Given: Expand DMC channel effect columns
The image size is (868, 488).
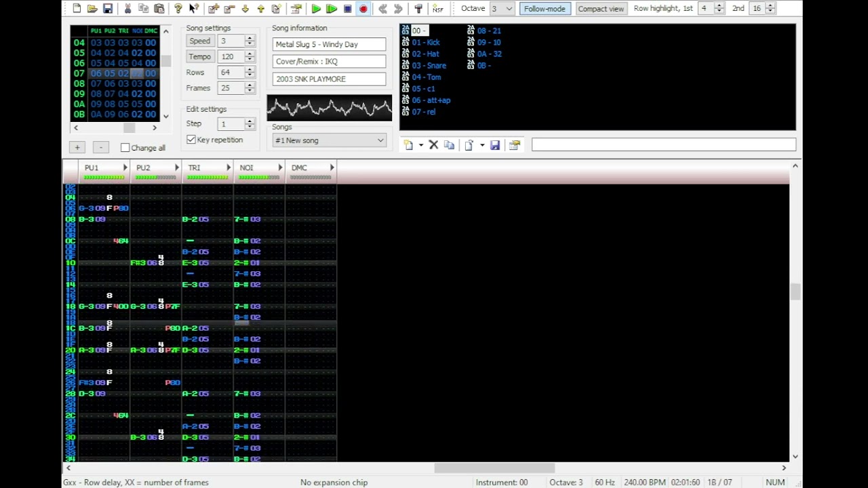Looking at the screenshot, I should [332, 167].
